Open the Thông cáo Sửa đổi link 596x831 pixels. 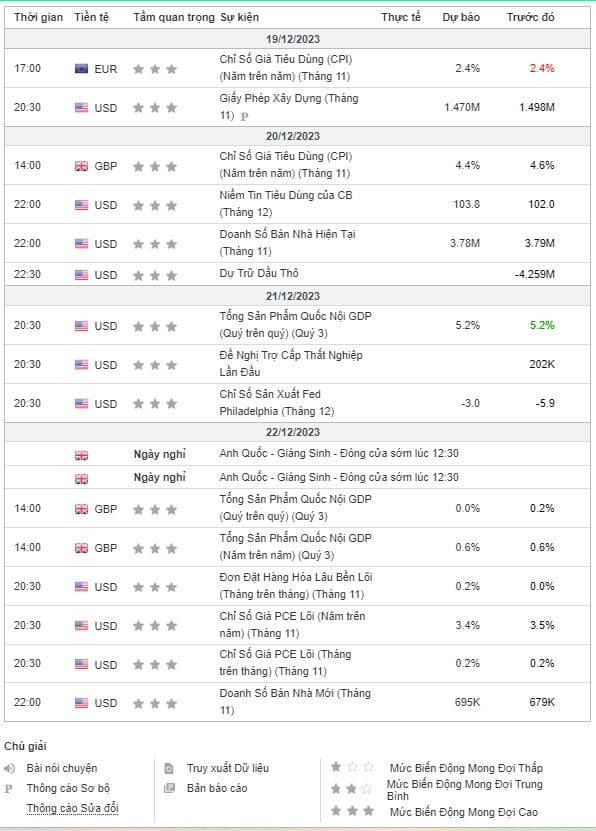[x=73, y=808]
